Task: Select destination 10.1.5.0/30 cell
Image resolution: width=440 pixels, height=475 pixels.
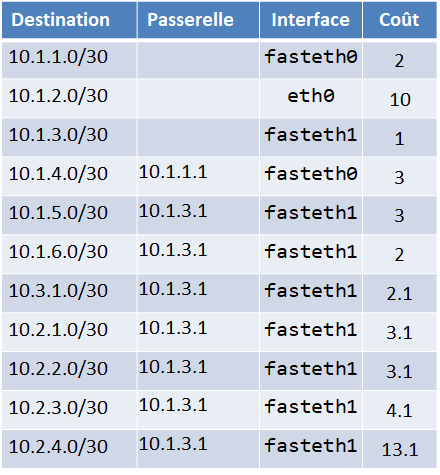Action: tap(69, 215)
